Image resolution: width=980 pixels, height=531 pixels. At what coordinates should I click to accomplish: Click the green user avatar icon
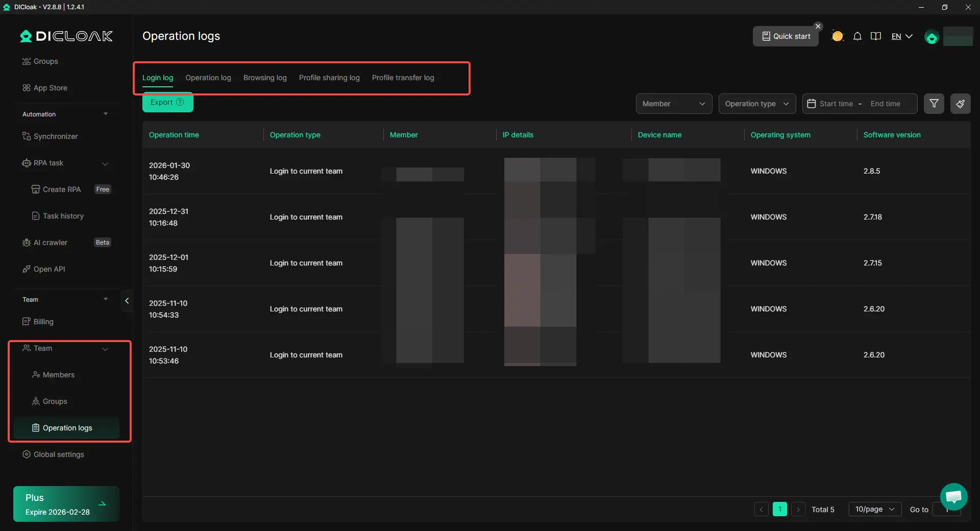932,37
